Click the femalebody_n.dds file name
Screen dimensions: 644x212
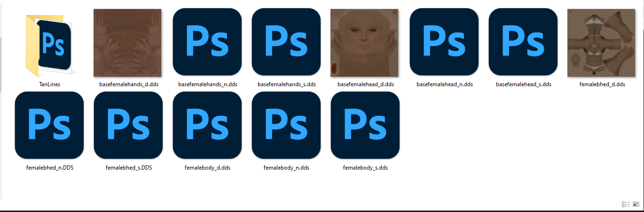(x=286, y=167)
